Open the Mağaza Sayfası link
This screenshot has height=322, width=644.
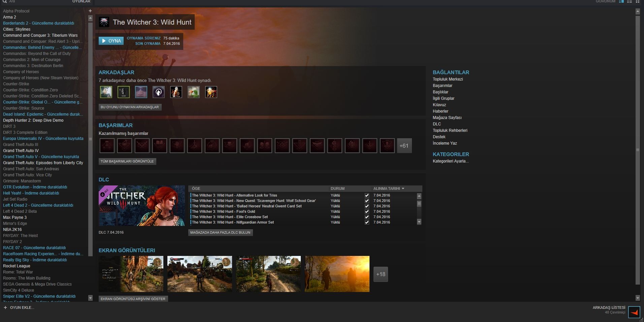(447, 118)
